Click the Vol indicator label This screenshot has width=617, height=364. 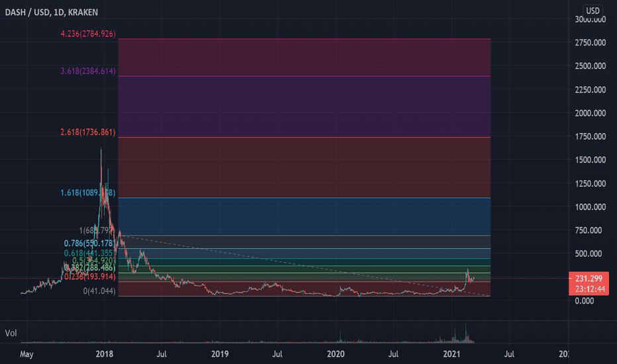coord(11,334)
